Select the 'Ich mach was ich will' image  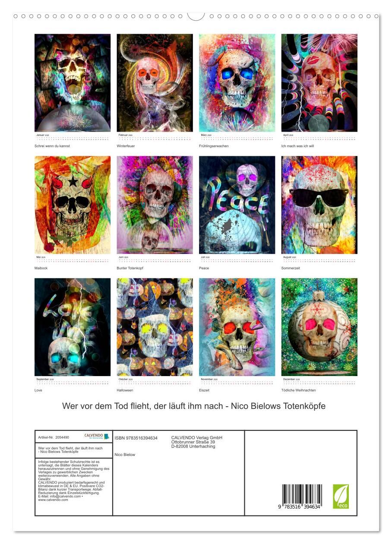(x=319, y=83)
